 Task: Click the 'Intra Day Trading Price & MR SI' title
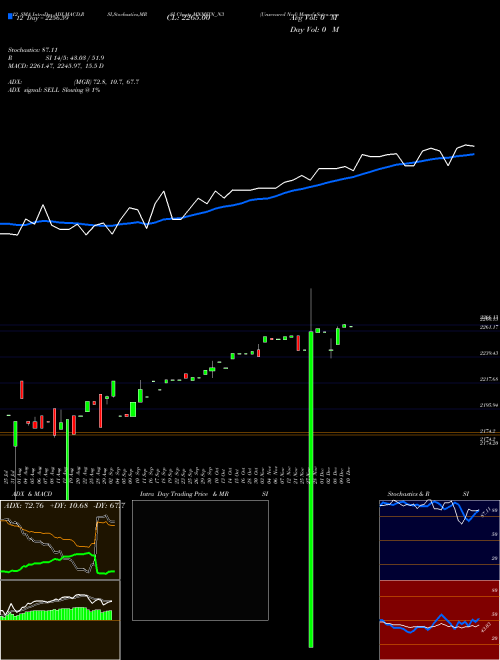(x=204, y=494)
